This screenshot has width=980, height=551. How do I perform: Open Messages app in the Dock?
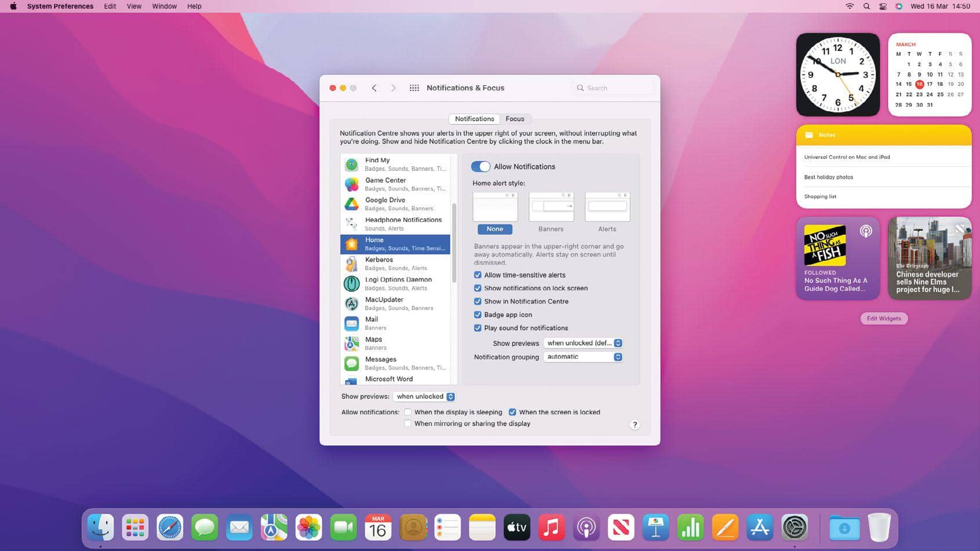pyautogui.click(x=205, y=527)
